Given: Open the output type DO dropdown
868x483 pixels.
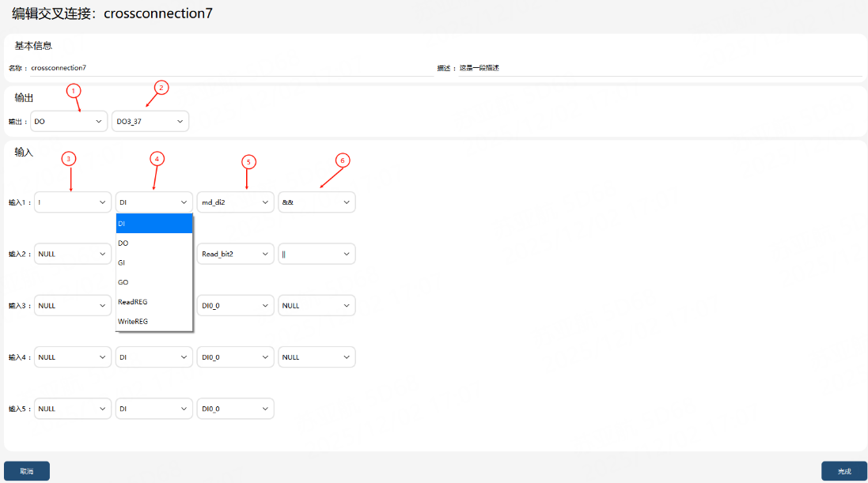Looking at the screenshot, I should tap(69, 121).
